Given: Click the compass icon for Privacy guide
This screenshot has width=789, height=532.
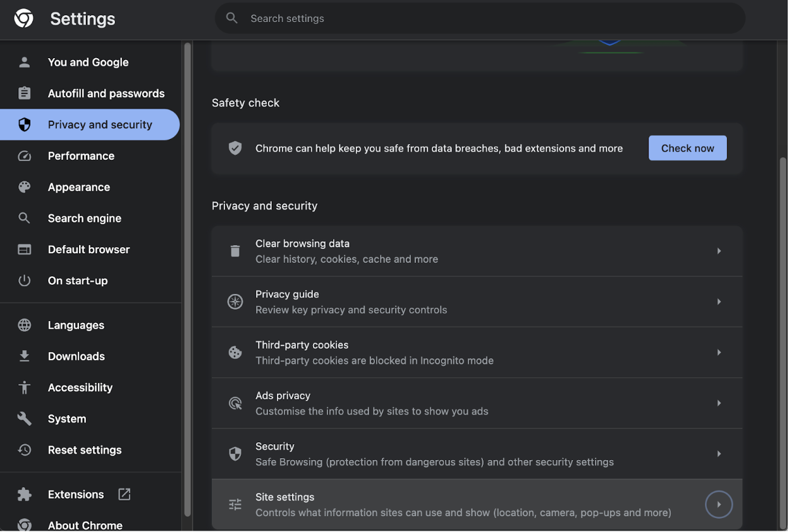Looking at the screenshot, I should (235, 301).
